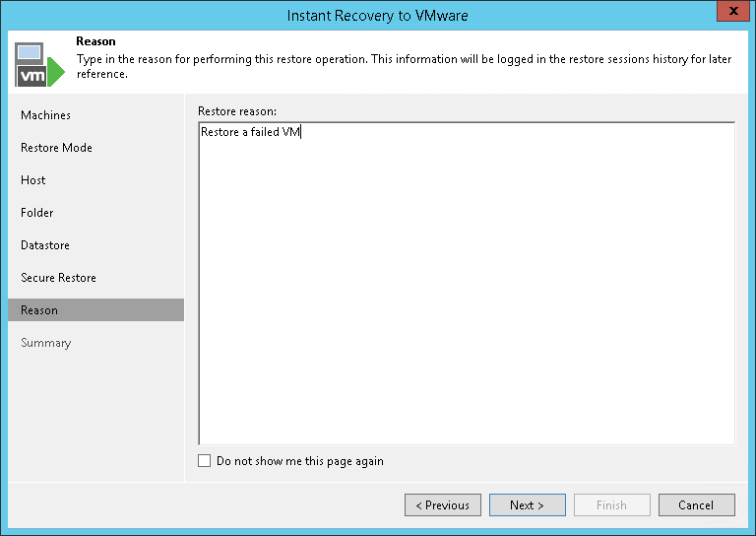Go to the Machines step
The width and height of the screenshot is (756, 536).
(46, 115)
